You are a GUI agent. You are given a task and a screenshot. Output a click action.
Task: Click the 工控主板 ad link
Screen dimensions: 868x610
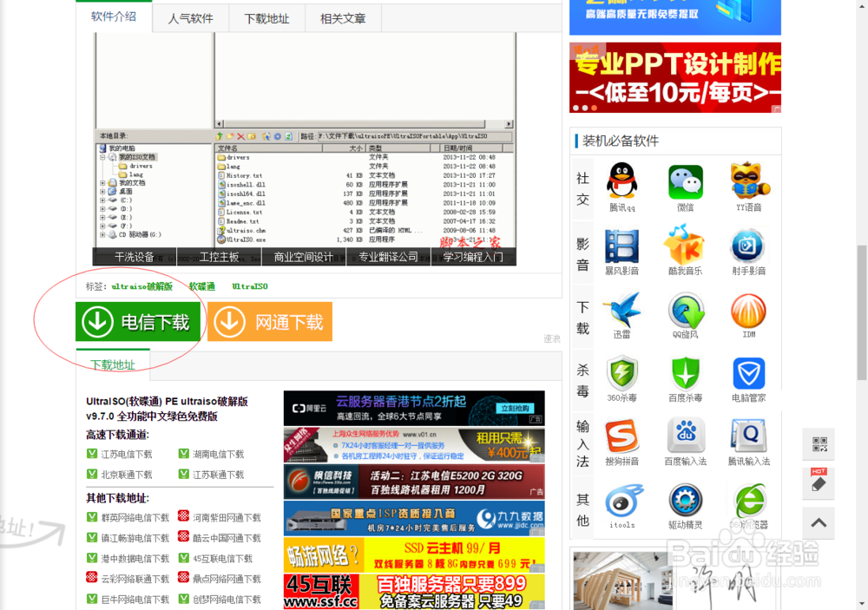[220, 257]
